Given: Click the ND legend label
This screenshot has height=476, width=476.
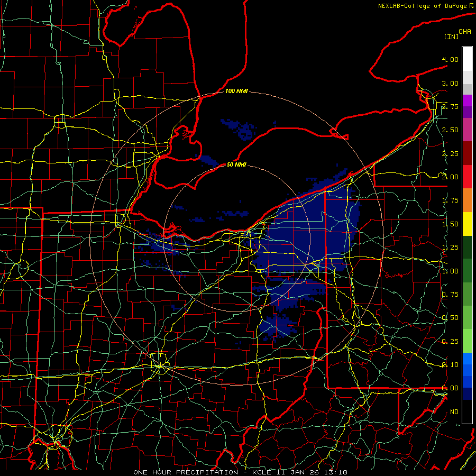Looking at the screenshot, I should pyautogui.click(x=454, y=412).
